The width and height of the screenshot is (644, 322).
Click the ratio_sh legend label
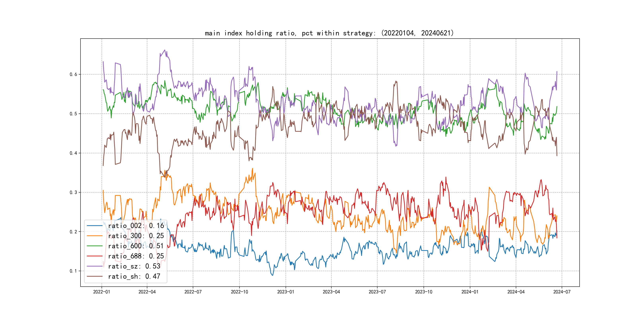click(134, 276)
